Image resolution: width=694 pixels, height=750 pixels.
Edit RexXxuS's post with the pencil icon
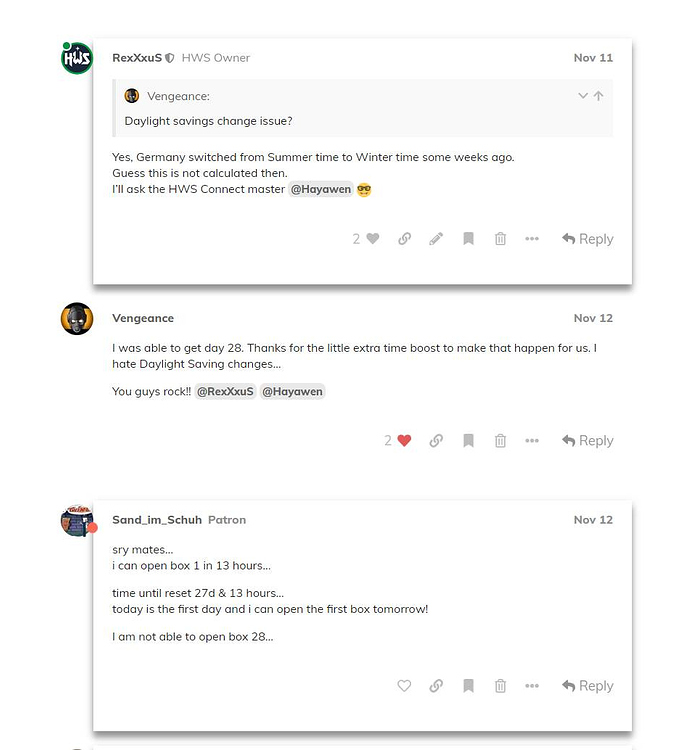click(436, 239)
